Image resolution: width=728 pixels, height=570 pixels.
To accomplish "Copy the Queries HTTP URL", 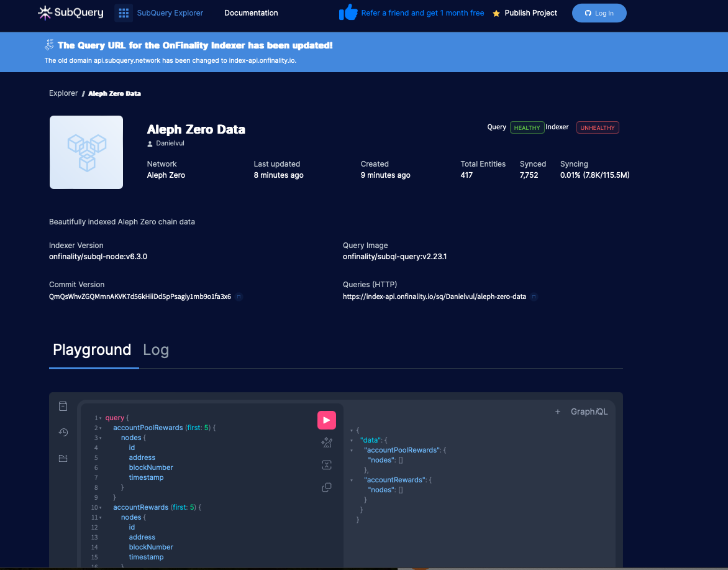I will (534, 297).
